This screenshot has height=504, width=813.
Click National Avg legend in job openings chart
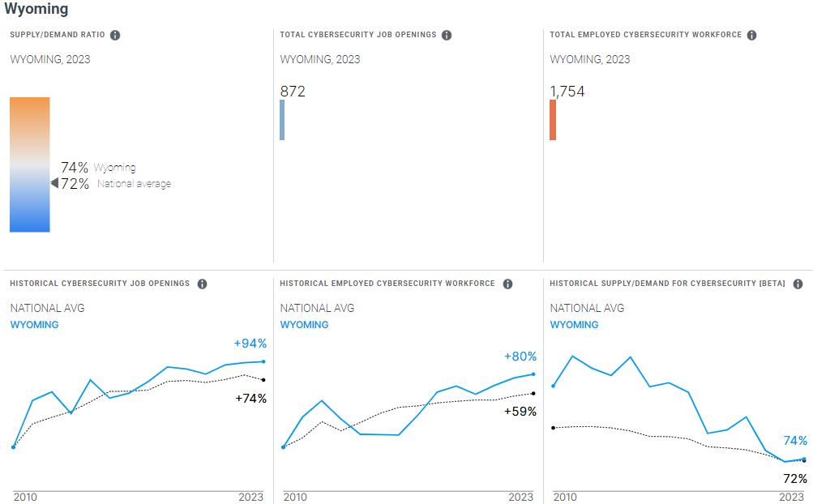[47, 308]
